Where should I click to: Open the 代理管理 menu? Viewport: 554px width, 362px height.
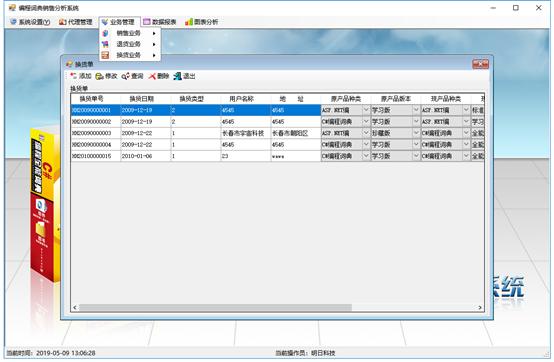pos(76,22)
